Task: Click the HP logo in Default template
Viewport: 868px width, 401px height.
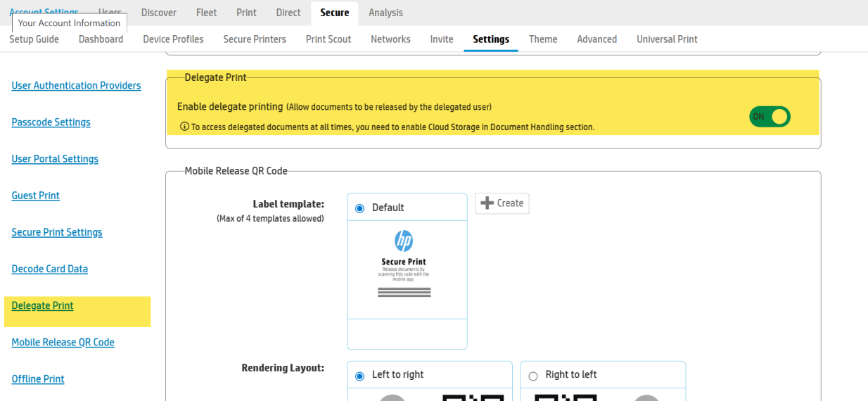Action: (404, 241)
